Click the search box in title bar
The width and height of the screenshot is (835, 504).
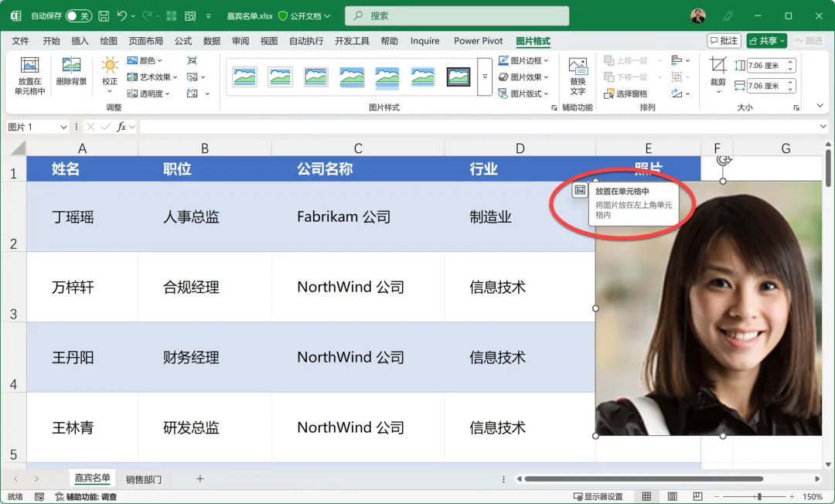[x=457, y=16]
